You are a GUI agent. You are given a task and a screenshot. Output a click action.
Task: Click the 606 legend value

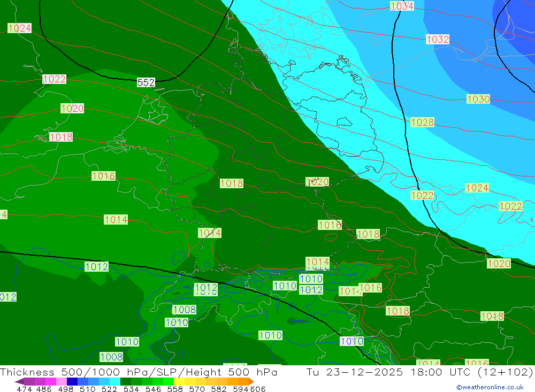pos(258,389)
